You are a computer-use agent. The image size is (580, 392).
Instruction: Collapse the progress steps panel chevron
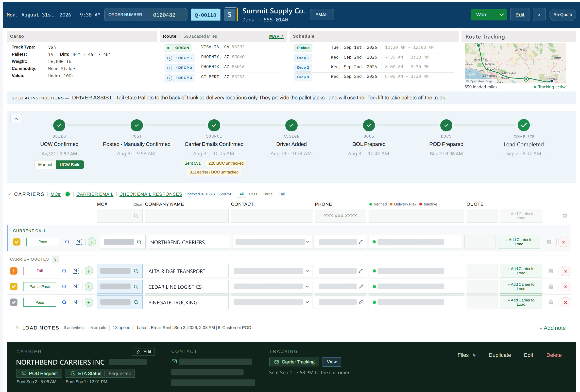coord(16,119)
